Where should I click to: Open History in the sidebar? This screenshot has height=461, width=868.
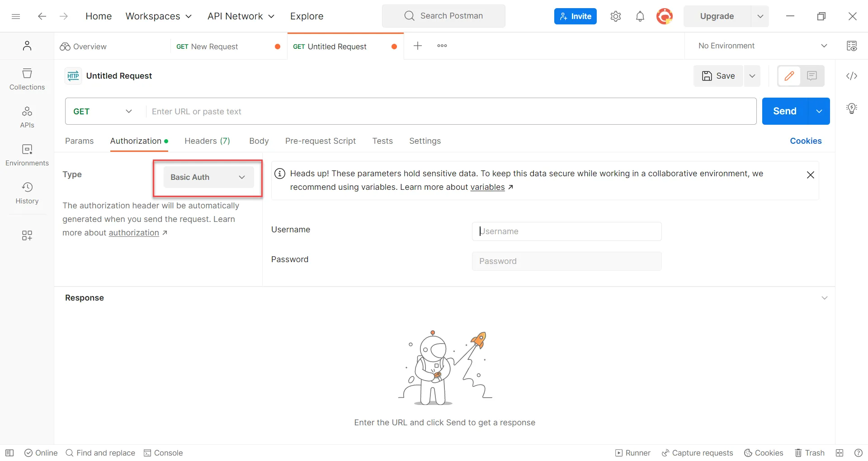[x=27, y=193]
